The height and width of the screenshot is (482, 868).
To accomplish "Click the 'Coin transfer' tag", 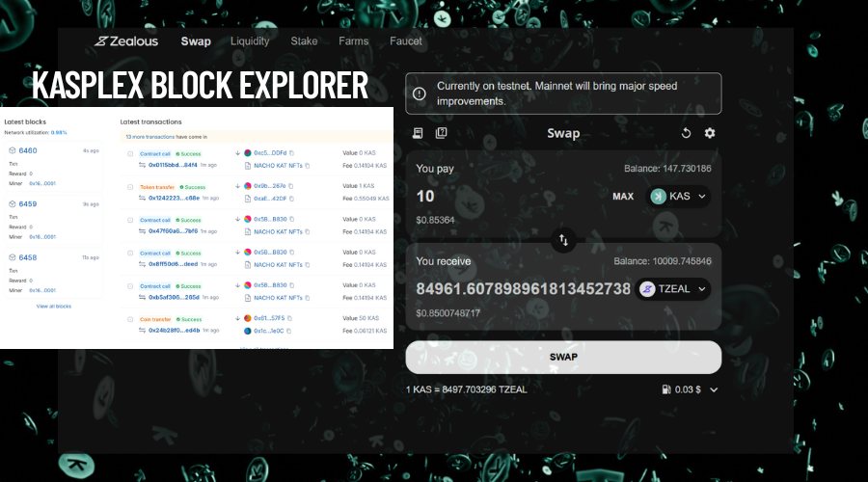I will (155, 319).
